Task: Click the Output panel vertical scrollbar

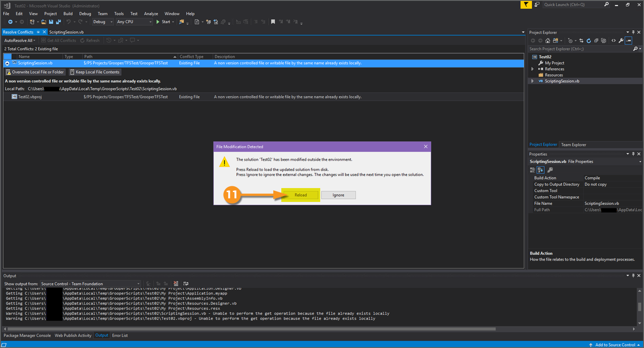Action: click(640, 306)
